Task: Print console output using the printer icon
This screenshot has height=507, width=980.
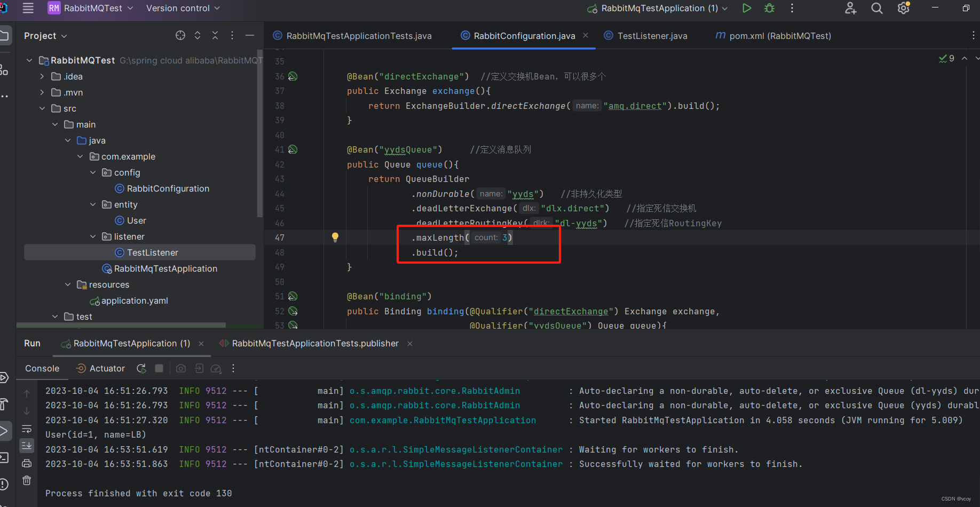Action: click(27, 463)
